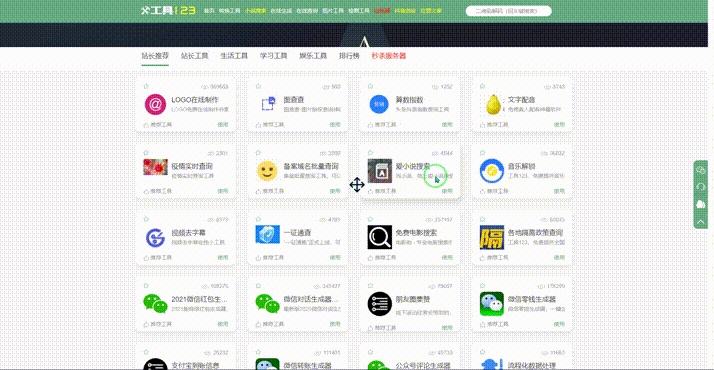Open the 音乐解锁 blue disc icon
Image resolution: width=714 pixels, height=370 pixels.
pyautogui.click(x=492, y=171)
